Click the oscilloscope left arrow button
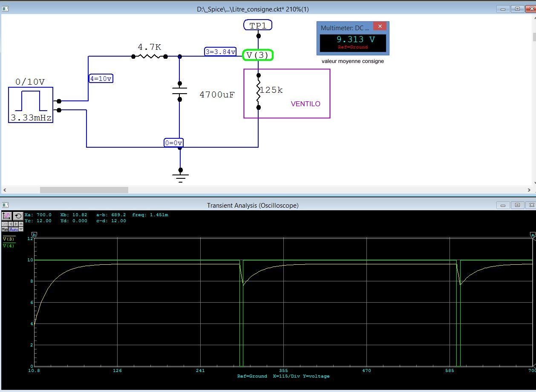 point(11,224)
